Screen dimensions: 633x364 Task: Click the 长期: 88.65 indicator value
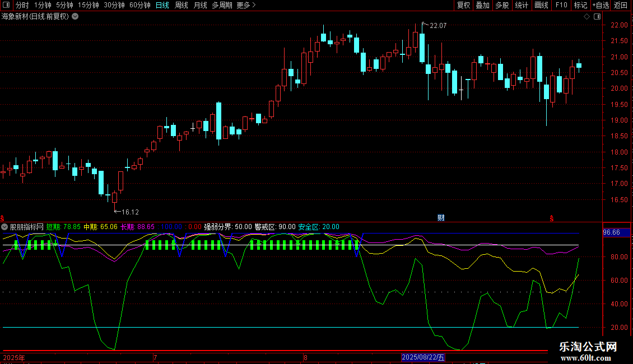point(138,227)
